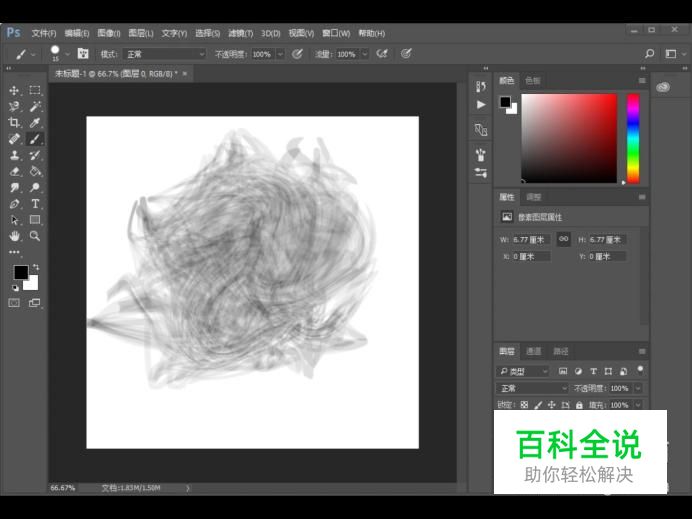
Task: Select the Crop tool
Action: pos(14,123)
